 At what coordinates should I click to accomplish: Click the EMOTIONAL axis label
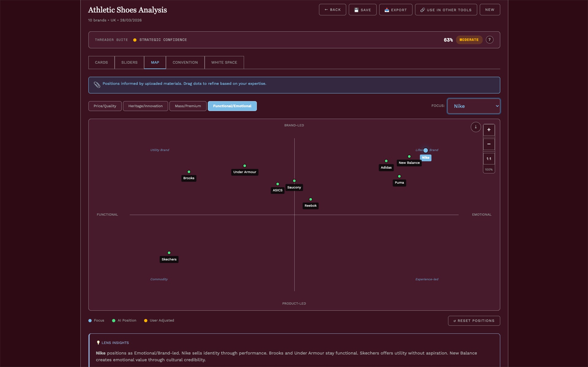pyautogui.click(x=481, y=215)
